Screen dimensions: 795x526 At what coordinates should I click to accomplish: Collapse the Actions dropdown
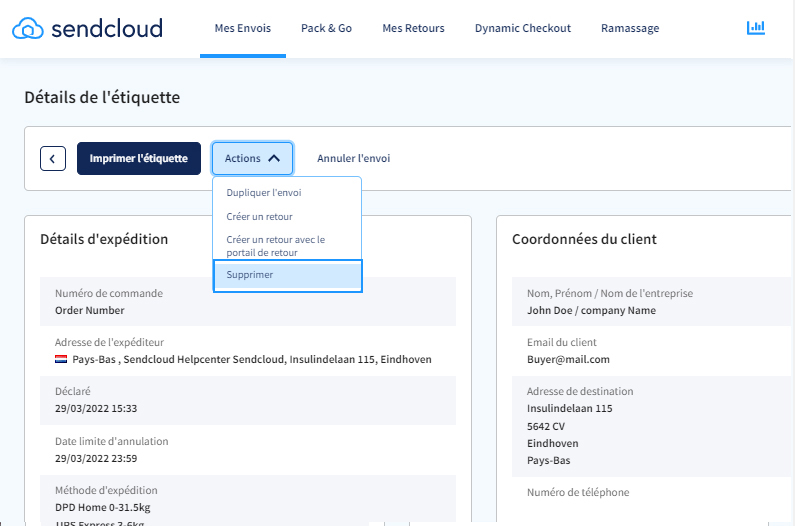[x=252, y=158]
